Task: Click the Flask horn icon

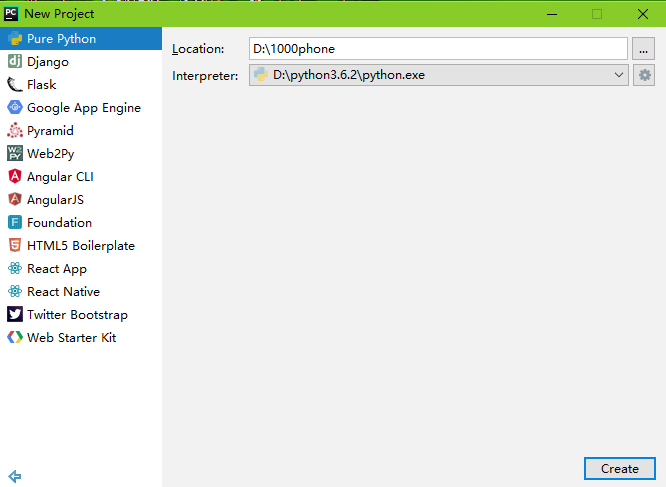Action: coord(15,84)
